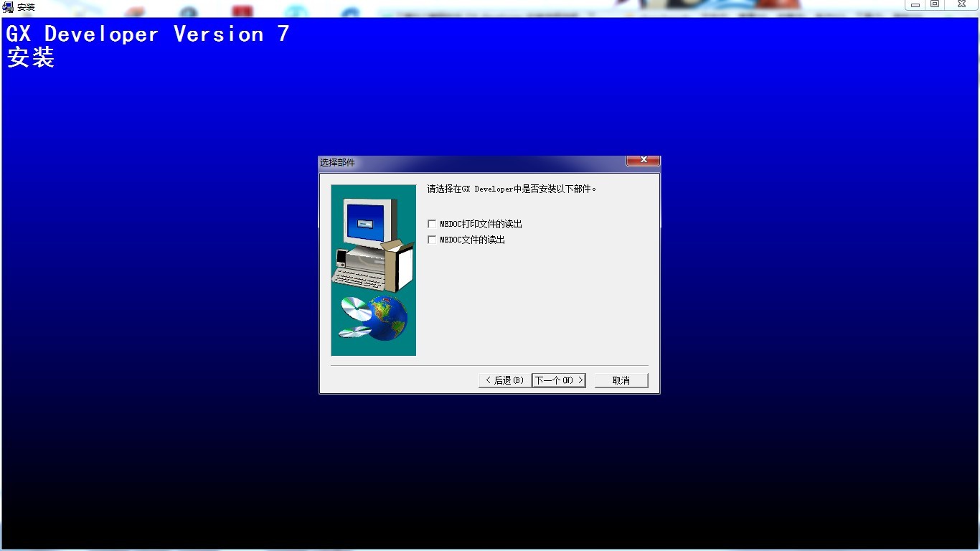Click the open cardboard box graphic
Screen dimensions: 980x551
tap(400, 264)
